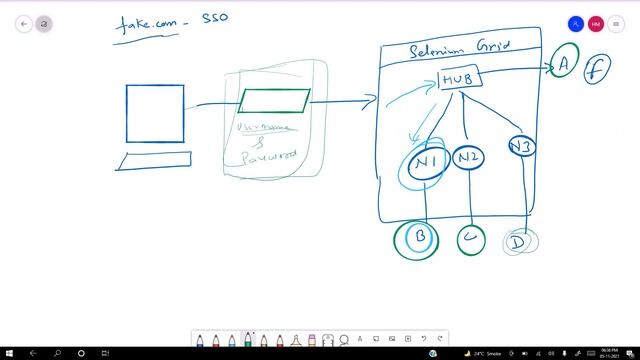Image resolution: width=640 pixels, height=360 pixels.
Task: Open the taskbar clock and date
Action: (x=609, y=353)
